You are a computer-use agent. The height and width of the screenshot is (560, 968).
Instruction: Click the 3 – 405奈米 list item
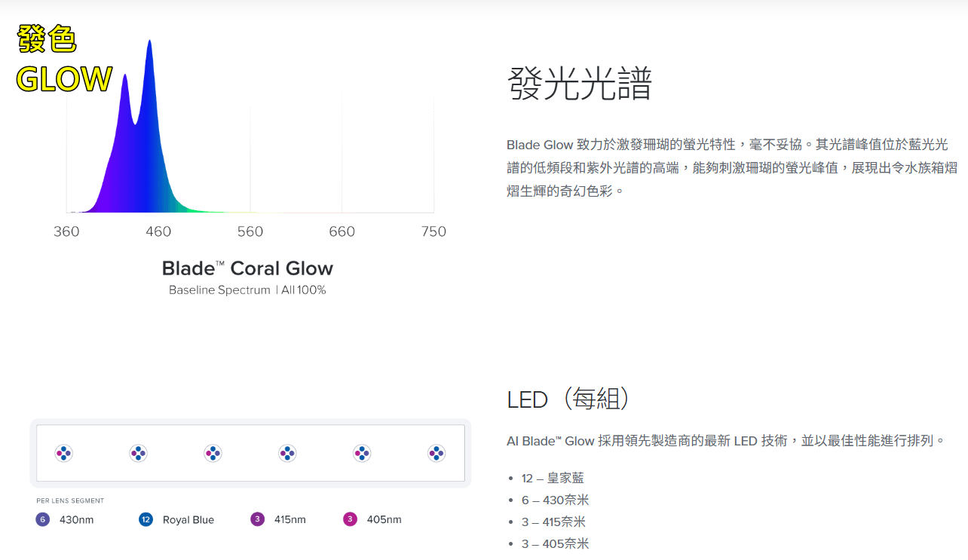[x=555, y=543]
